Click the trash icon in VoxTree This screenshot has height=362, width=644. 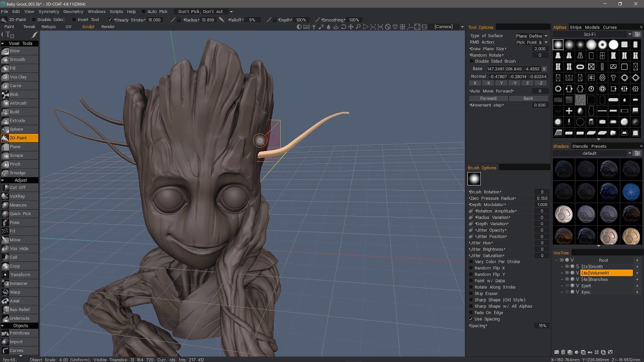563,352
